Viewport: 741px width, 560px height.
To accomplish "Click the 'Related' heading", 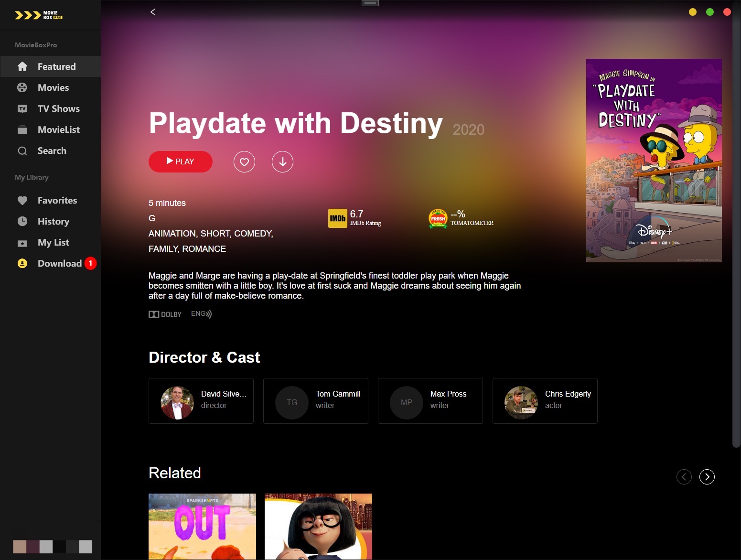I will [174, 473].
